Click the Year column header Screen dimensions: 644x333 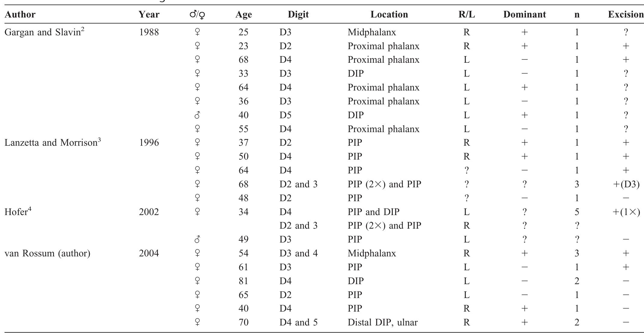click(149, 14)
